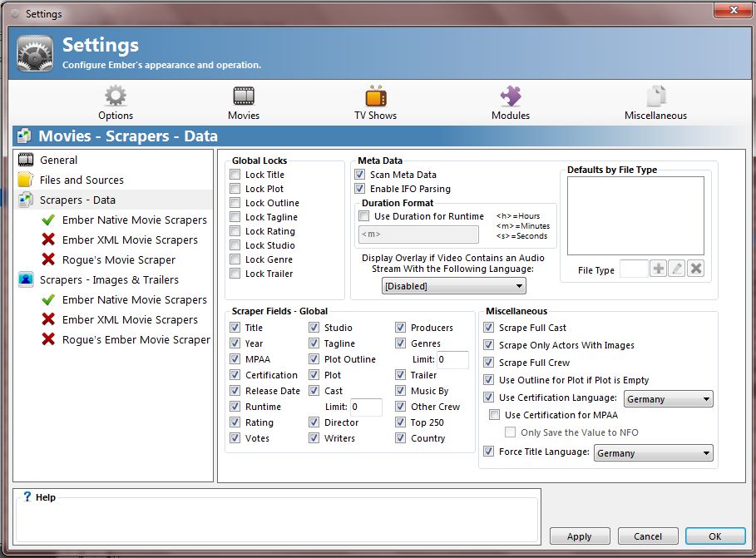Open the Force Title Language dropdown
756x558 pixels.
pyautogui.click(x=654, y=453)
